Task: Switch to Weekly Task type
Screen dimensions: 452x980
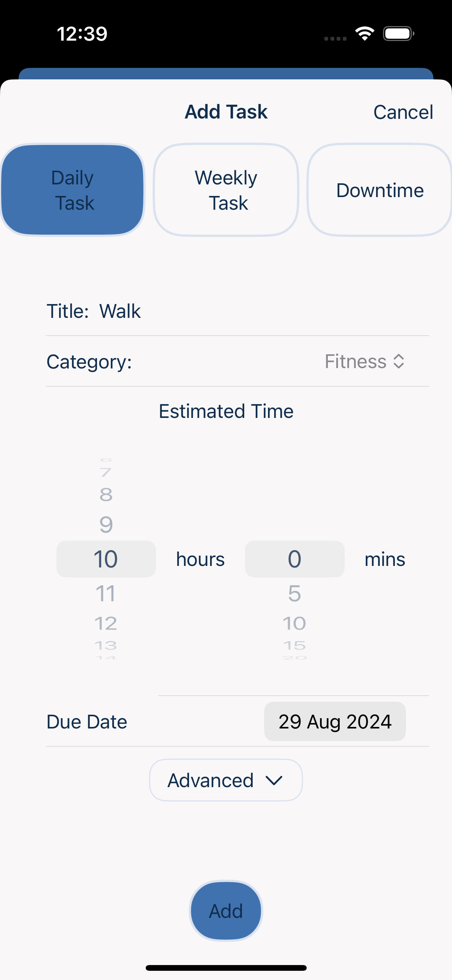Action: 226,190
